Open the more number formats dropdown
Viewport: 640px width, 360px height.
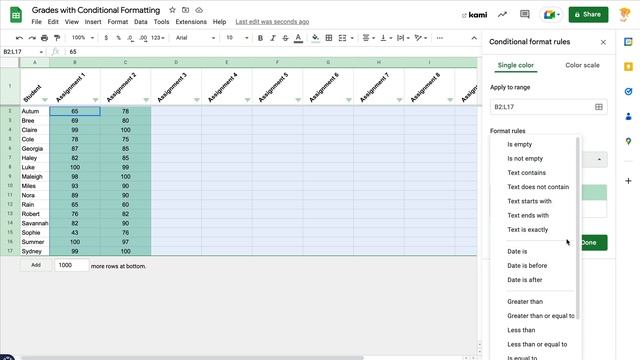pos(158,38)
